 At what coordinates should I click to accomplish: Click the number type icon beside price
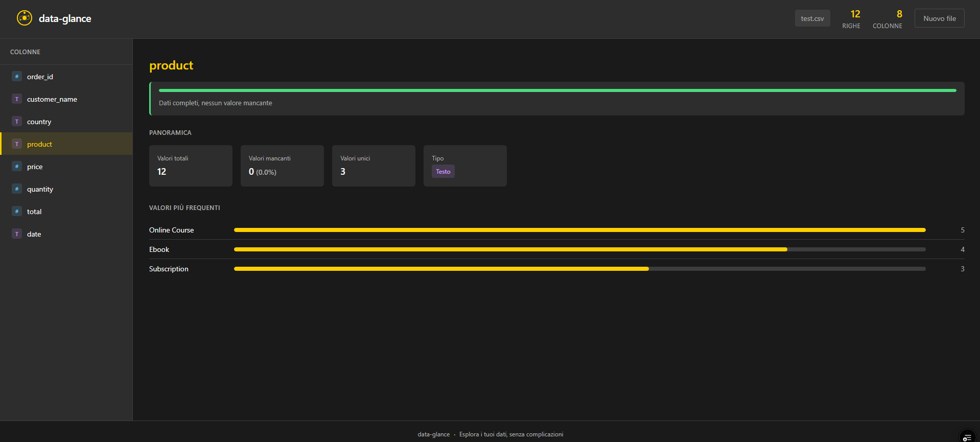(17, 167)
